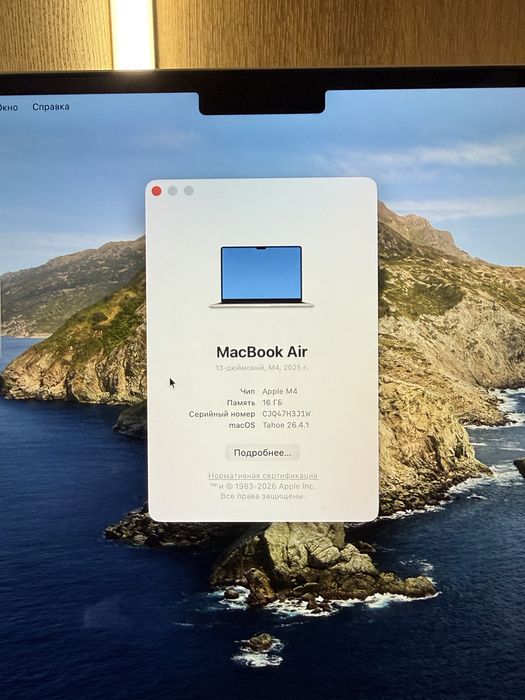Click the 16 ГБ memory value
This screenshot has height=700, width=525.
[272, 403]
